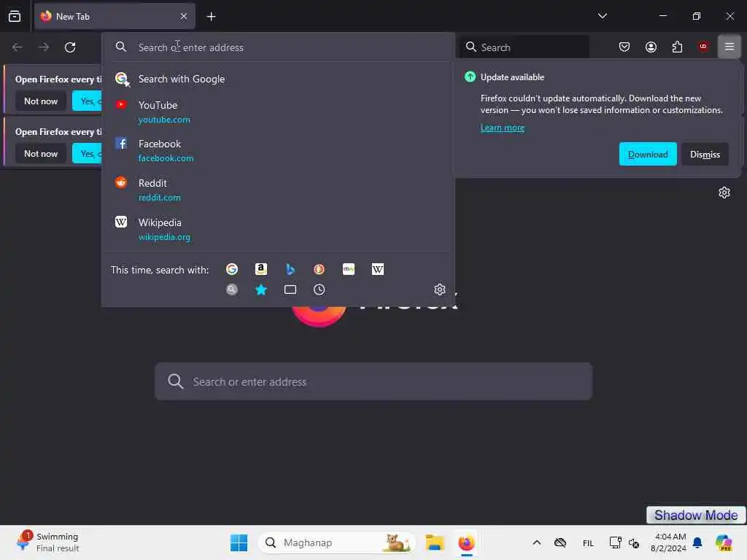Search this time with Amazon icon
The image size is (747, 560).
261,270
